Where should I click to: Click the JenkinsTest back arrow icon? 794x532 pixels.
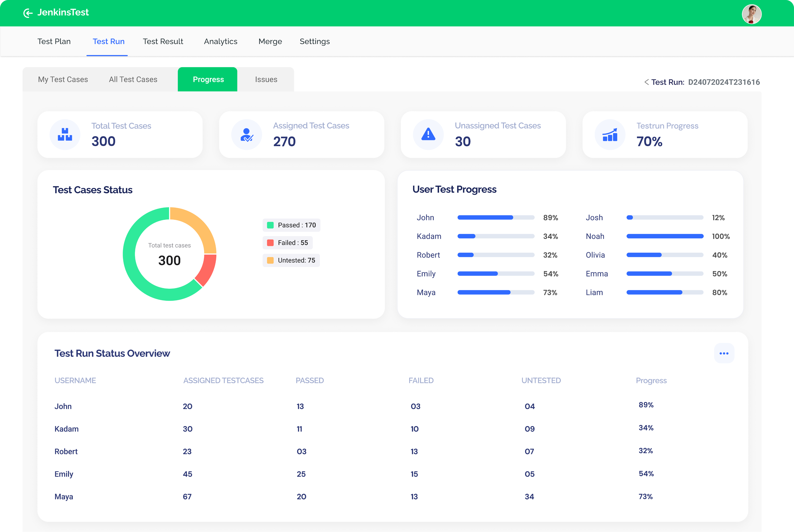pos(28,13)
